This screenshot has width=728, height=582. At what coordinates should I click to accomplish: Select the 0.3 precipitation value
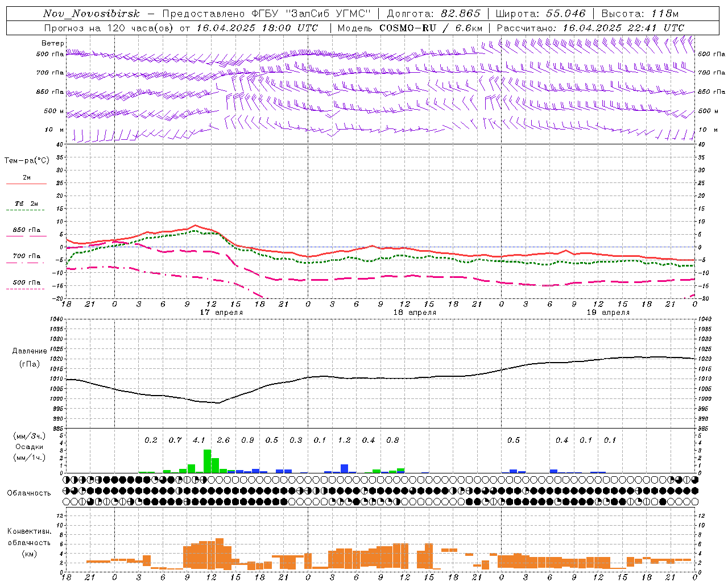click(296, 440)
